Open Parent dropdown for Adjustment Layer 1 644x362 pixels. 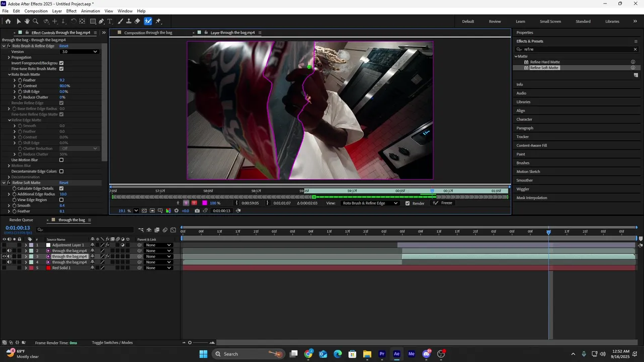158,245
